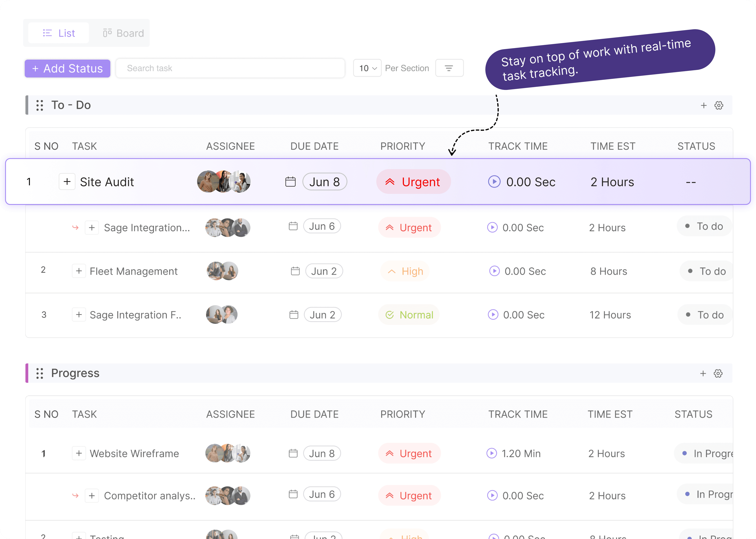Change Normal priority on Sage Integration F..

click(x=409, y=315)
